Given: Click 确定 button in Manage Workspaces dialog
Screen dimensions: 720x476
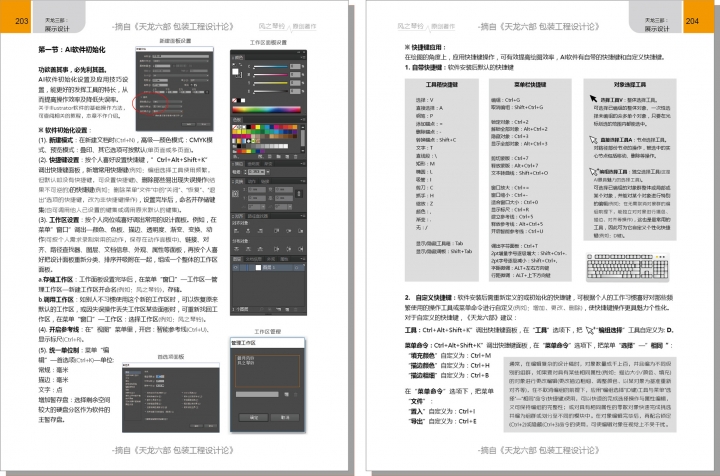Looking at the screenshot, I should coord(253,417).
